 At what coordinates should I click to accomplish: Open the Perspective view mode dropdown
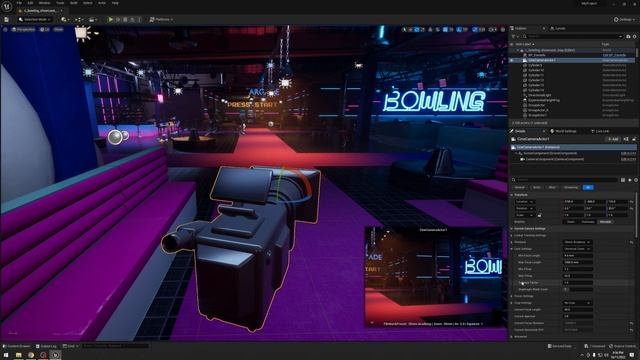24,29
